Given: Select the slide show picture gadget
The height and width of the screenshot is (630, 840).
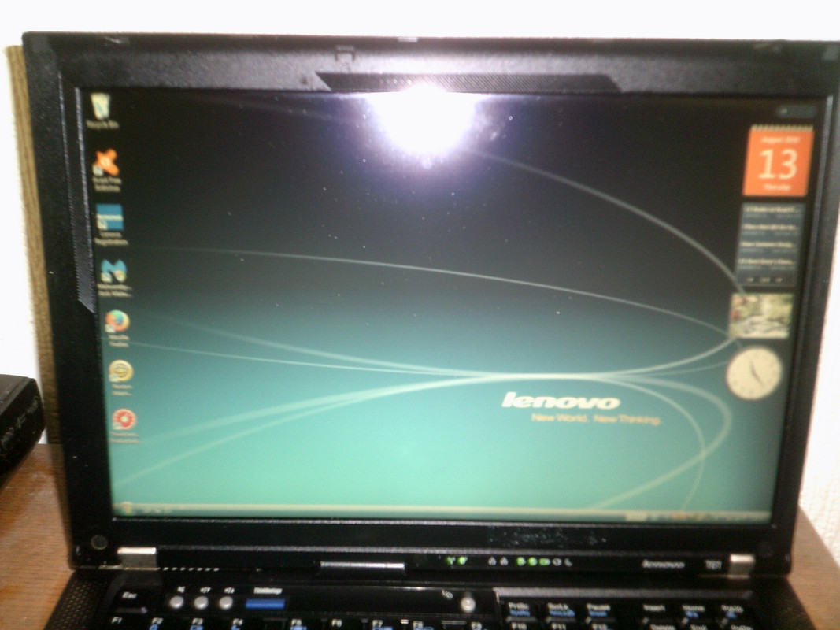Looking at the screenshot, I should pyautogui.click(x=760, y=316).
